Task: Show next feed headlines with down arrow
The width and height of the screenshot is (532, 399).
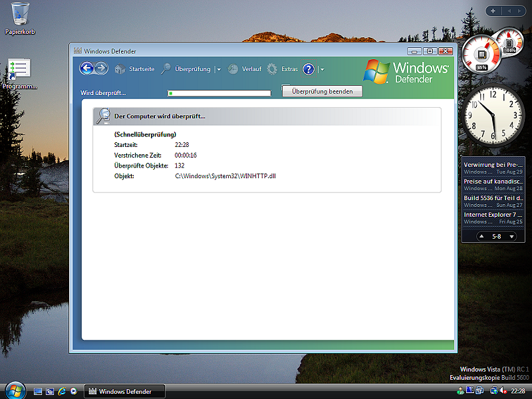Action: [x=511, y=237]
